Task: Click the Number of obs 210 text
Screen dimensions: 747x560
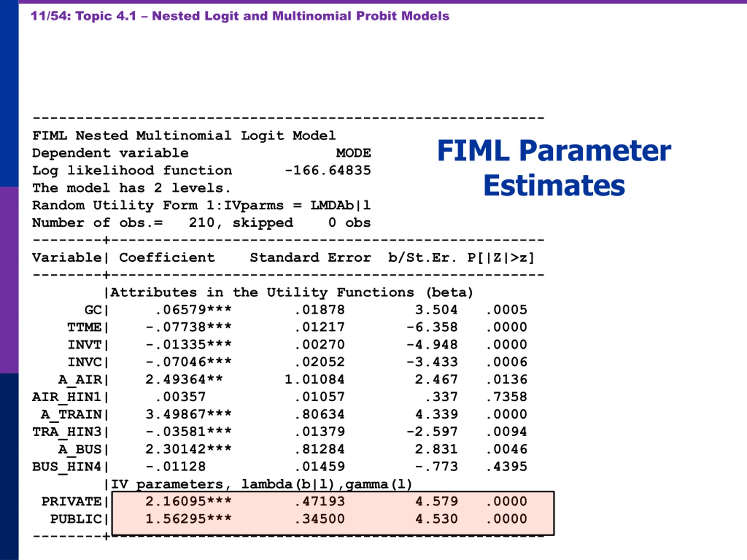Action: pos(201,223)
